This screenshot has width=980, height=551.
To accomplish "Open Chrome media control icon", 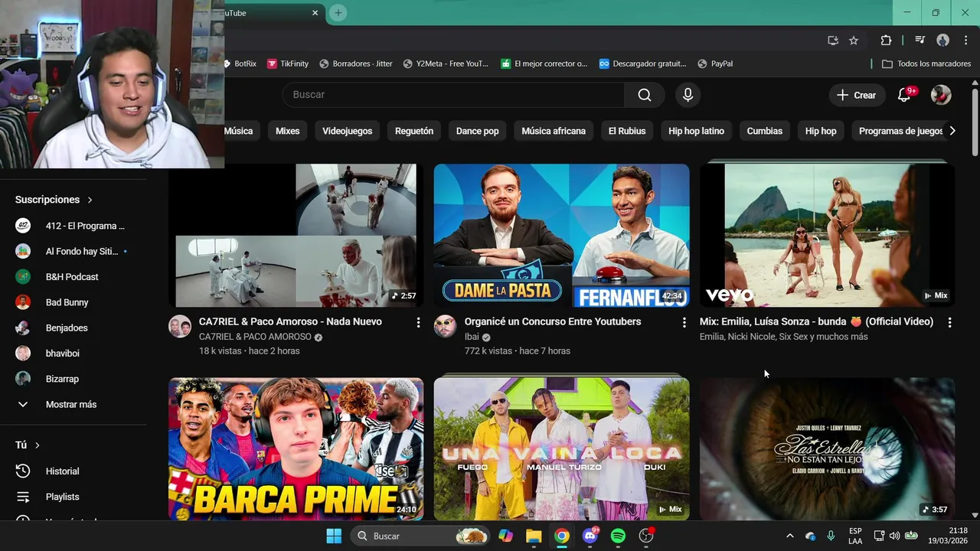I will (x=920, y=41).
